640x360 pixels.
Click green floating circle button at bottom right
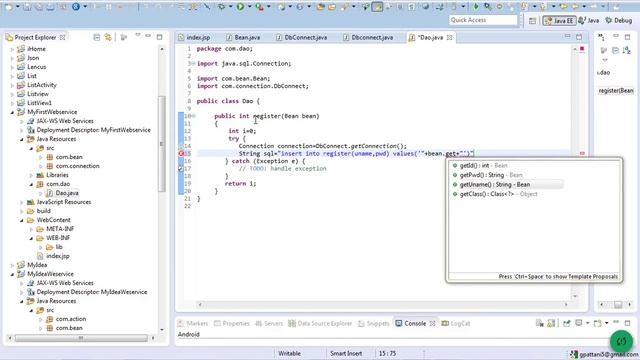tap(621, 341)
